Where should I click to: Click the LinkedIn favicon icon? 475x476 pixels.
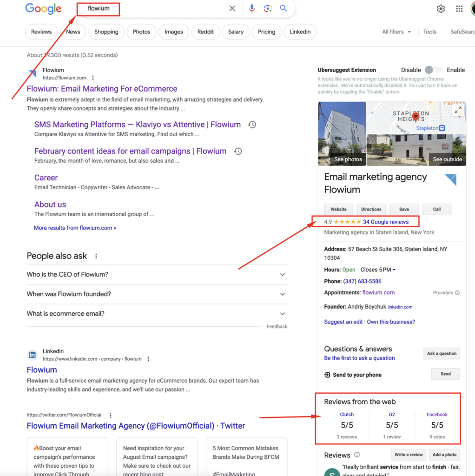pos(32,355)
